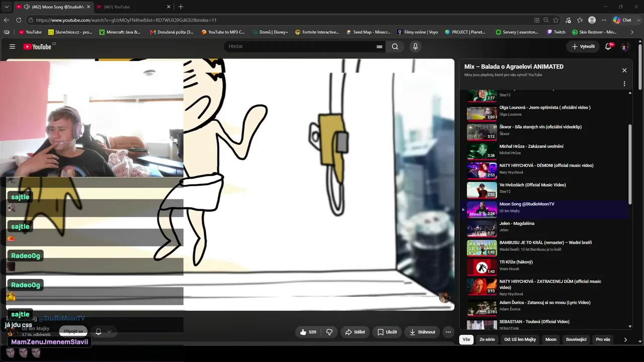Click the 'Sdílet' share button
The height and width of the screenshot is (362, 644).
tap(355, 332)
